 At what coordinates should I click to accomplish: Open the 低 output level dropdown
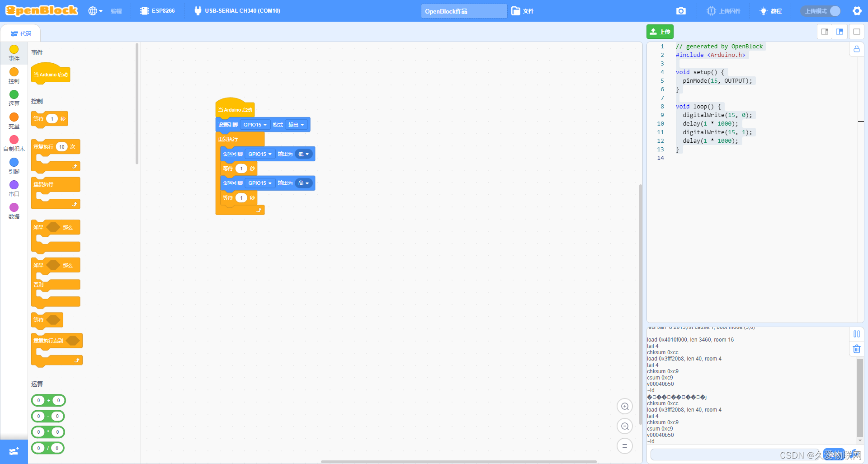click(x=304, y=154)
